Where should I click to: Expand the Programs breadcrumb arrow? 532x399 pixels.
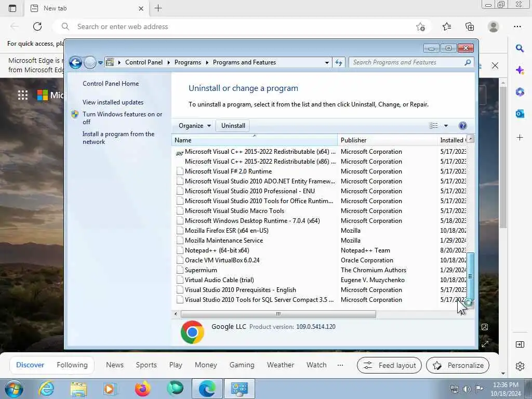coord(207,62)
